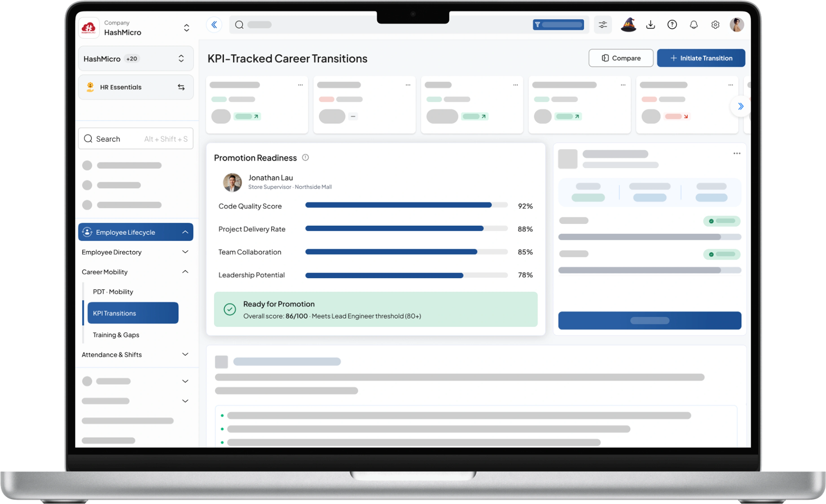Collapse the Career Mobility chevron
This screenshot has height=504, width=826.
tap(185, 272)
